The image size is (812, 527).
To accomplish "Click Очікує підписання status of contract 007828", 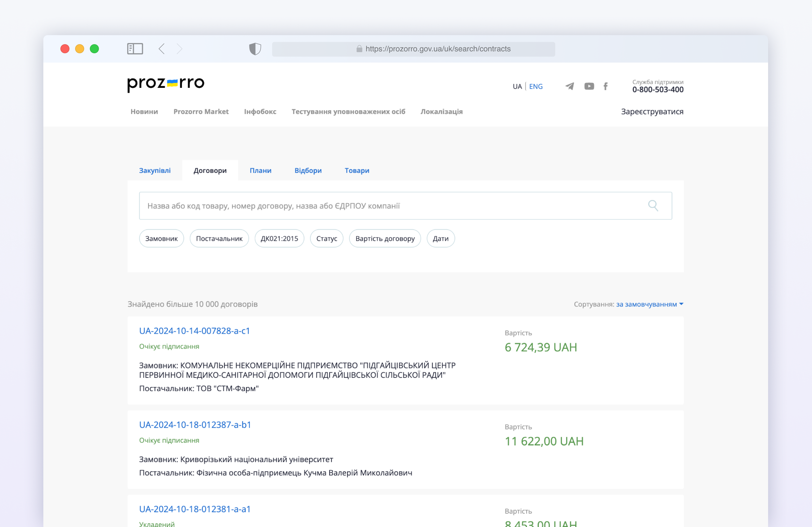I will [169, 346].
